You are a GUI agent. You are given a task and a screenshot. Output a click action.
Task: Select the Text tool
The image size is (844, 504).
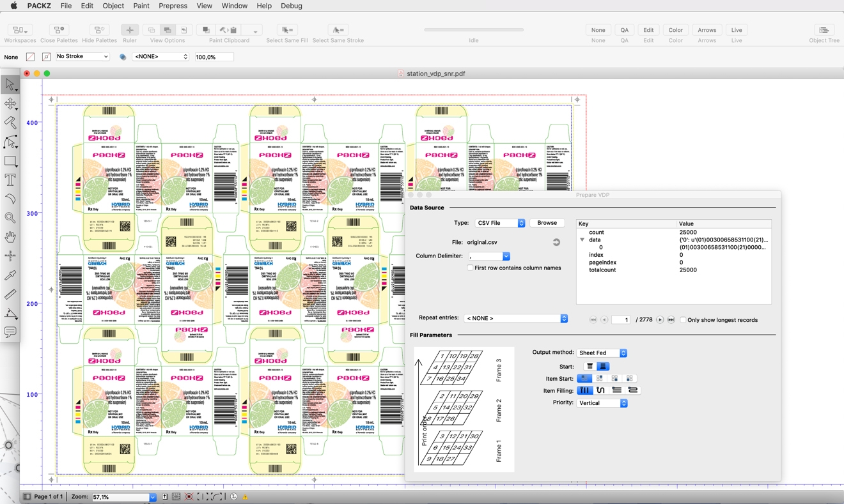(10, 180)
